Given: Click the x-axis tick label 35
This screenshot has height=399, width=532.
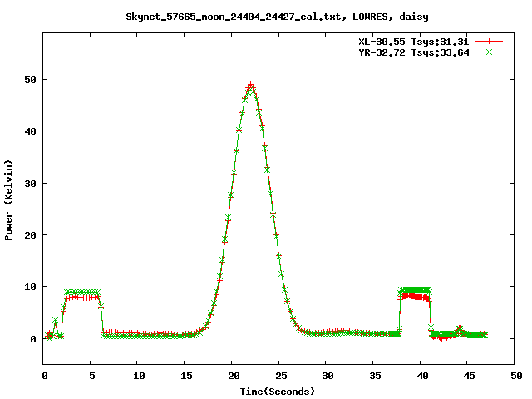Looking at the screenshot, I should (x=375, y=376).
